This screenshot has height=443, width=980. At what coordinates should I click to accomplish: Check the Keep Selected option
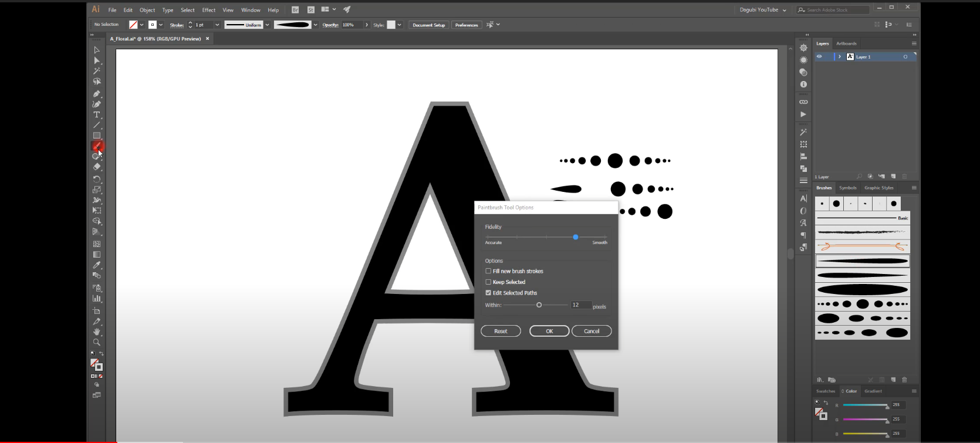point(488,282)
